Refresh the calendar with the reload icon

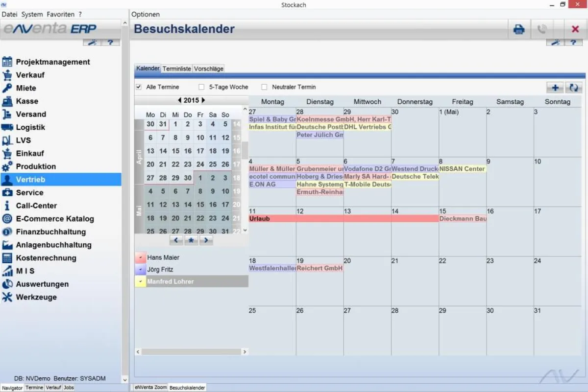pos(573,87)
